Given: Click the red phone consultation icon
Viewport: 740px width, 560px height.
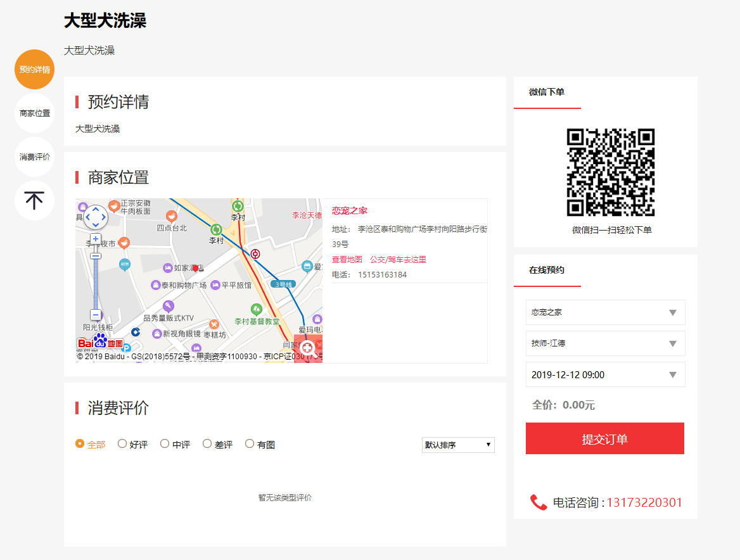Looking at the screenshot, I should tap(539, 502).
